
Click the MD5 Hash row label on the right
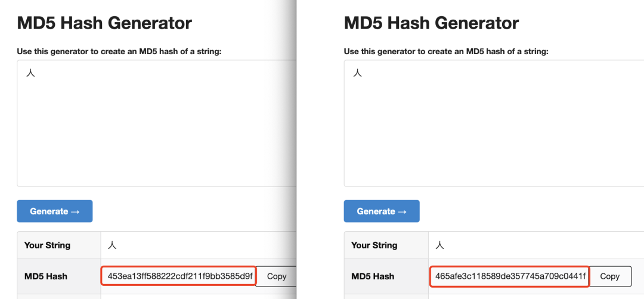click(x=373, y=276)
